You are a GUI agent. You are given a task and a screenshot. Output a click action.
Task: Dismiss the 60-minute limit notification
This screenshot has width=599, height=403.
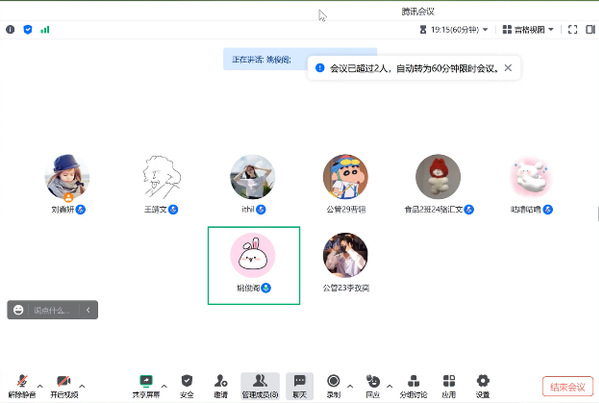(508, 68)
